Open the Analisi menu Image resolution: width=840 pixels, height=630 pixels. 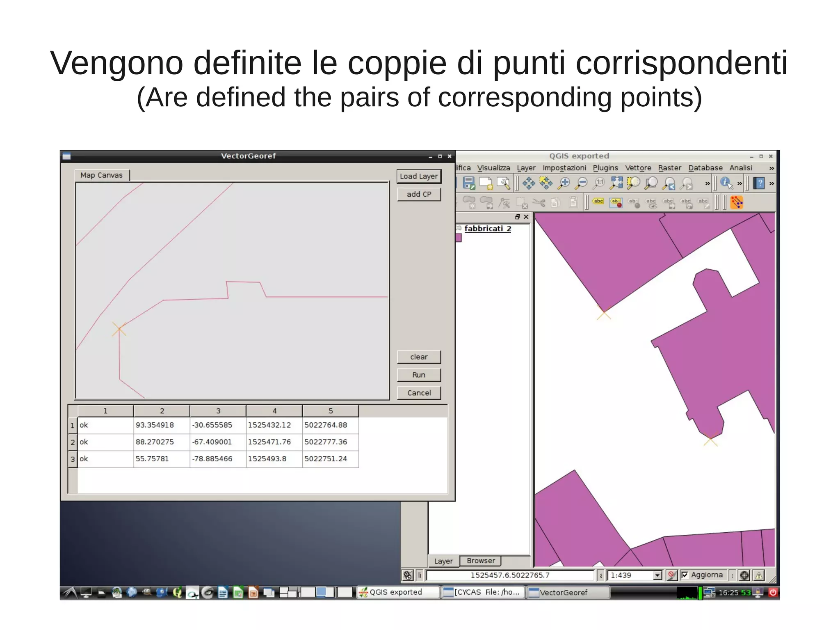pos(741,168)
